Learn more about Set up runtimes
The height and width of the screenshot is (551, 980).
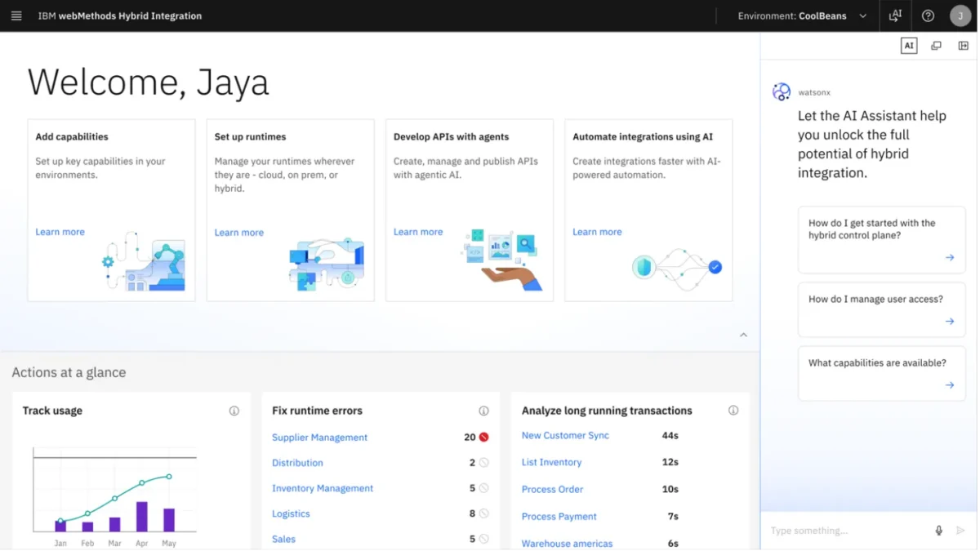[238, 233]
